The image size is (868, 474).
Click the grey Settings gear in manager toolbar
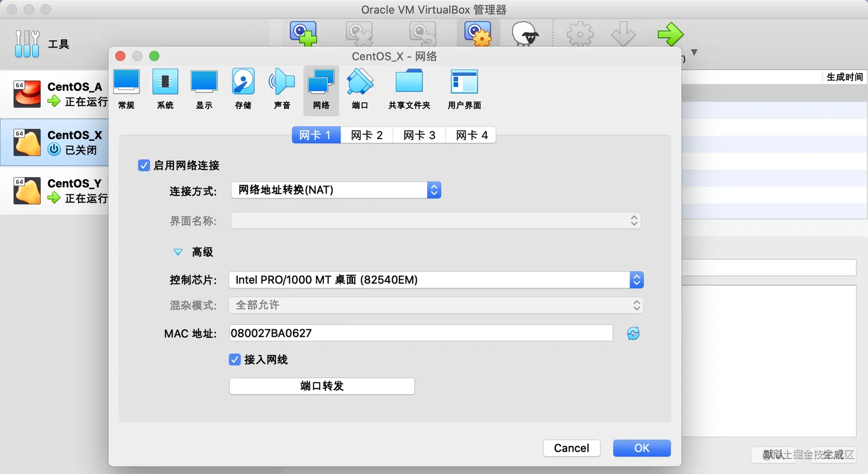(580, 34)
